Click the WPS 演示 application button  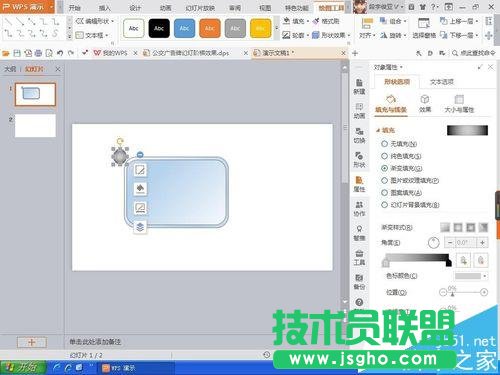coord(27,7)
